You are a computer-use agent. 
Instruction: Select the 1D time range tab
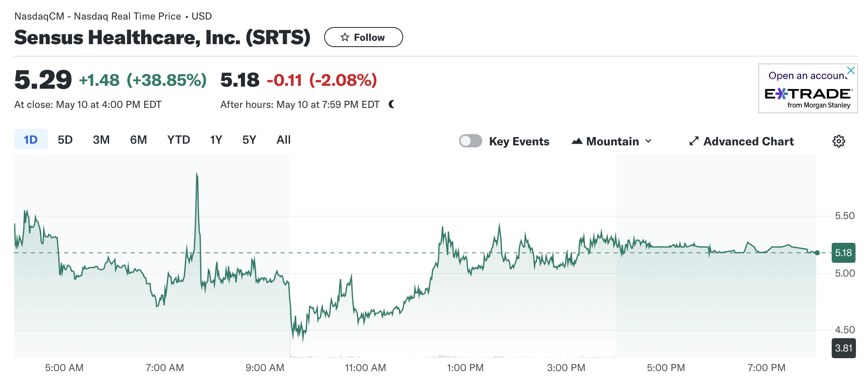pos(31,140)
